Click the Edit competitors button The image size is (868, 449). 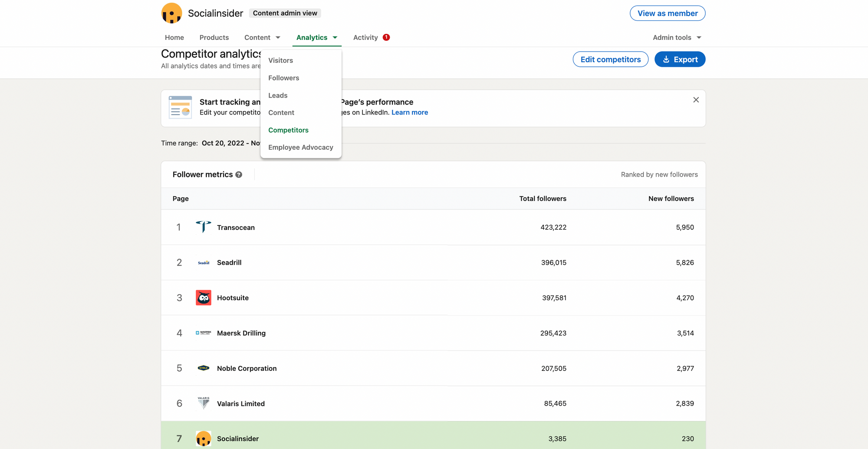tap(611, 59)
